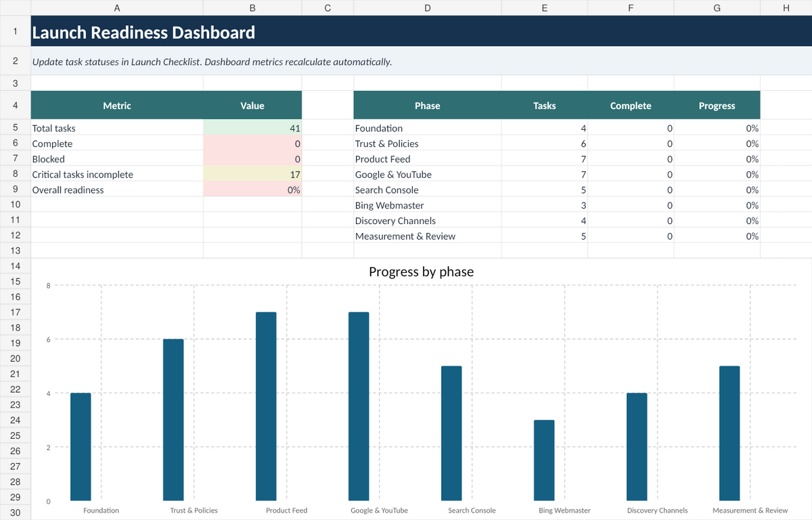Select column G header

coord(717,8)
